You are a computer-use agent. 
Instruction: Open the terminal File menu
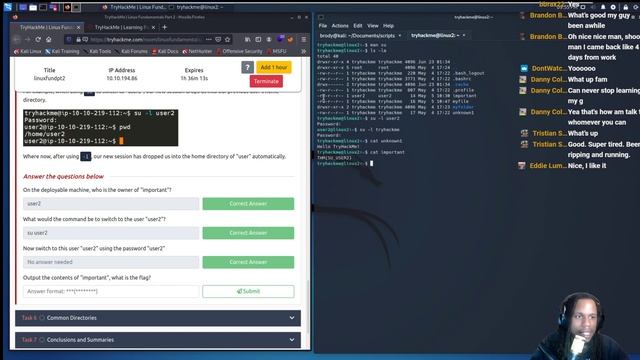323,26
